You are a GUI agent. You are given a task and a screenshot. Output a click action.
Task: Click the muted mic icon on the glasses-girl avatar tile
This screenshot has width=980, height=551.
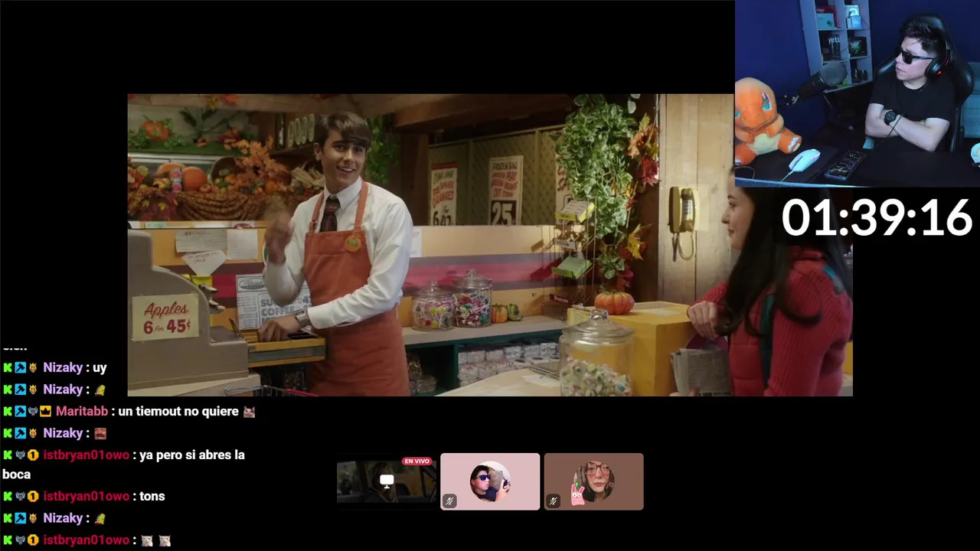553,501
